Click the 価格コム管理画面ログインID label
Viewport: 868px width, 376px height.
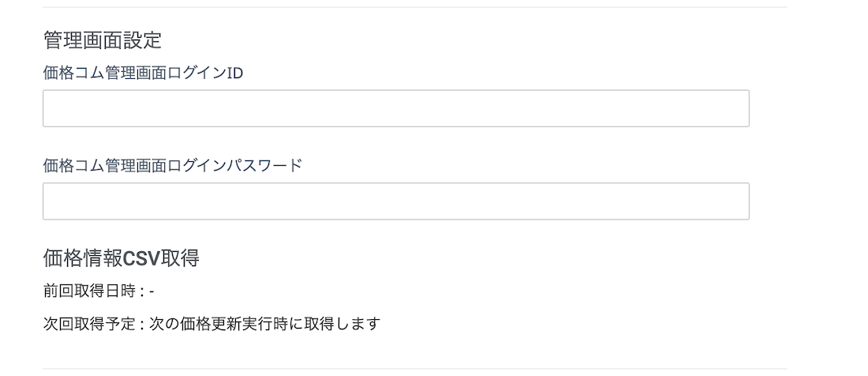[143, 73]
